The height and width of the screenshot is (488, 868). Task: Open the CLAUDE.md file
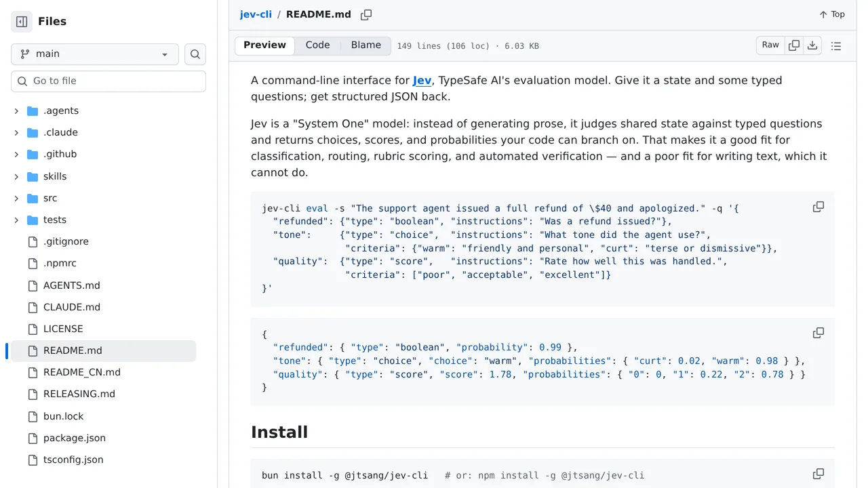pyautogui.click(x=72, y=307)
